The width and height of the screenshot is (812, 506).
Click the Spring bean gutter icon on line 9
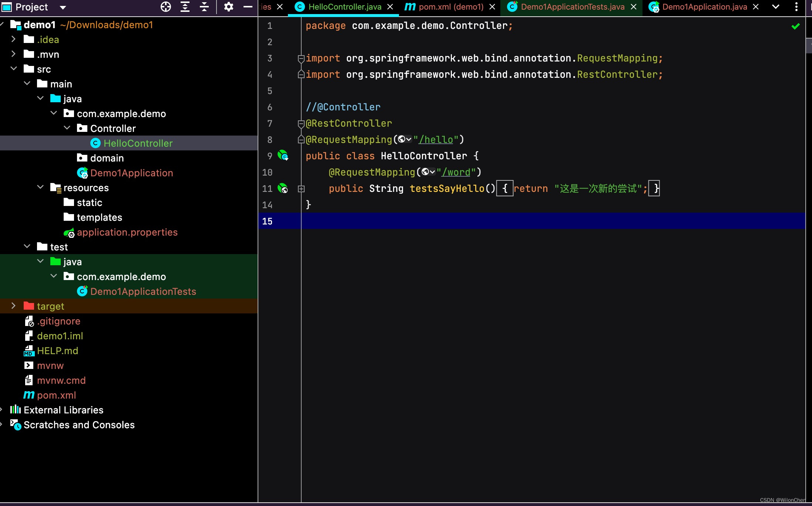[283, 155]
